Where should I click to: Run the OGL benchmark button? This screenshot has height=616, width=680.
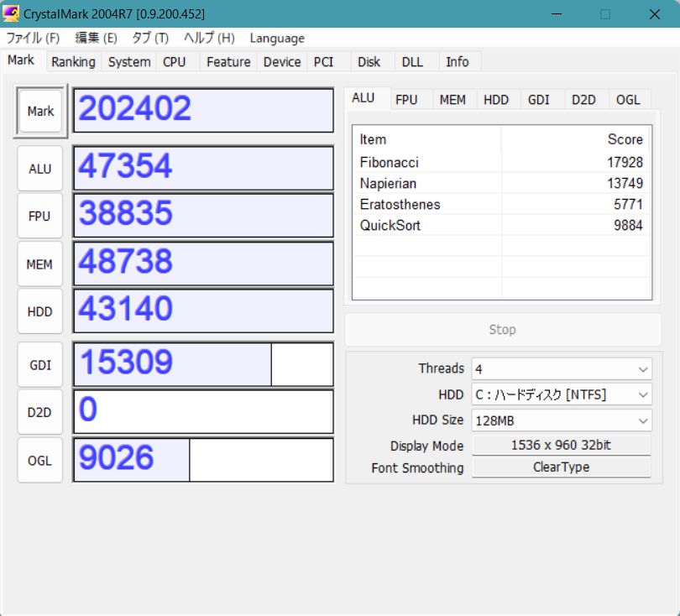point(40,461)
